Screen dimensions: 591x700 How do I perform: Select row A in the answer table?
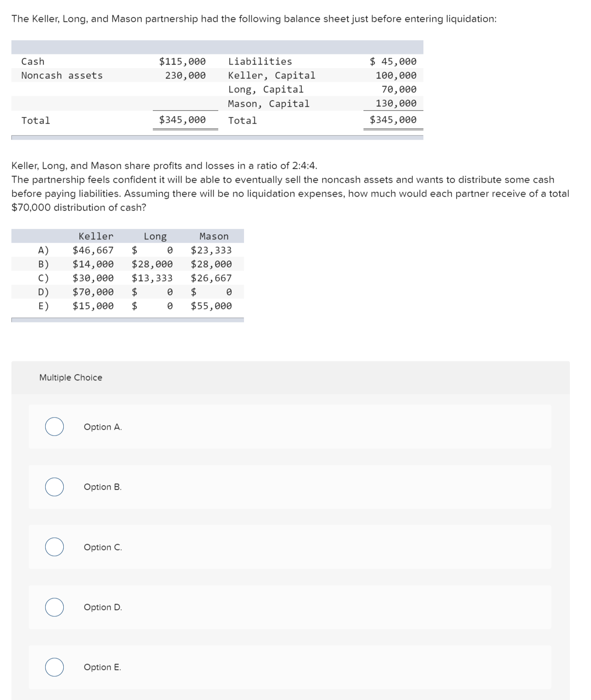(127, 250)
